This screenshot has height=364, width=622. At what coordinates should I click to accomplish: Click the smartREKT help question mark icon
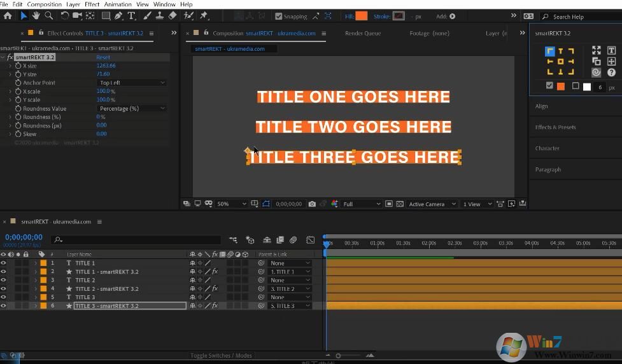point(611,73)
